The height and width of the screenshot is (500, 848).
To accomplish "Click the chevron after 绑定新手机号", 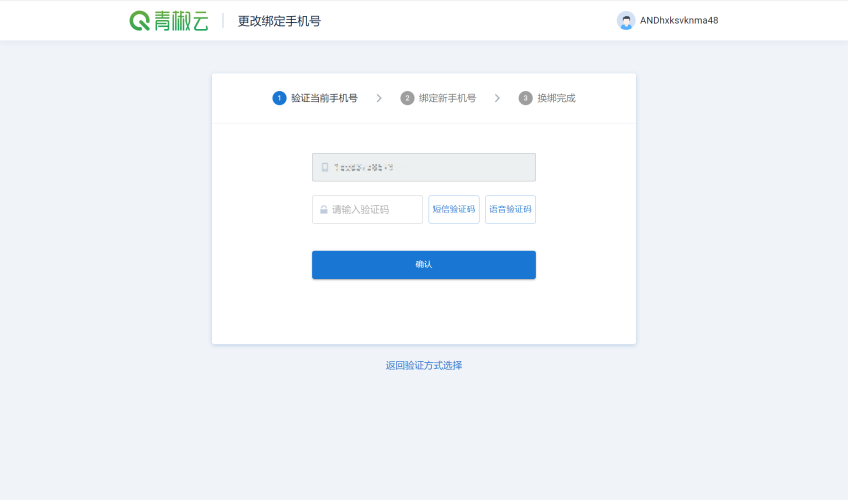I will coord(497,98).
